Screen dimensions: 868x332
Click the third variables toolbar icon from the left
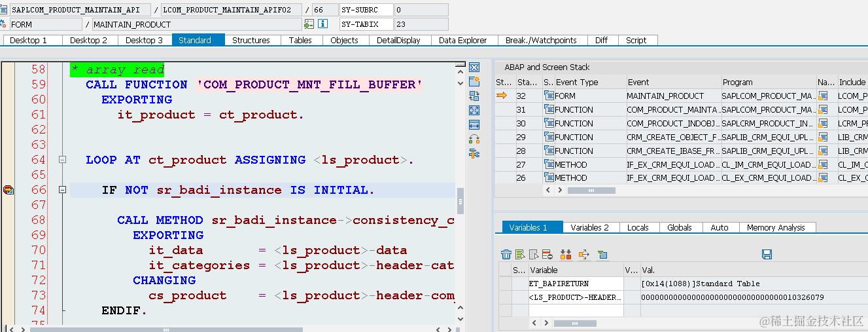pyautogui.click(x=534, y=254)
